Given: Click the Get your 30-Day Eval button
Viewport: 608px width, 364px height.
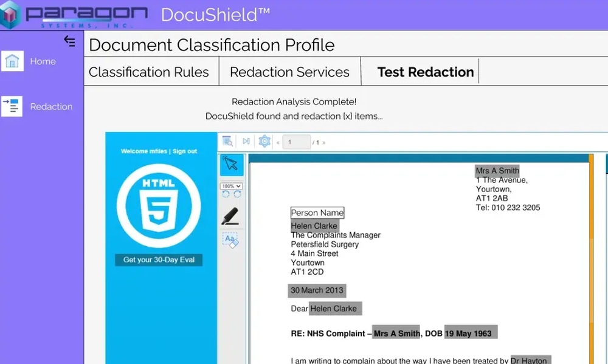Looking at the screenshot, I should pyautogui.click(x=159, y=259).
